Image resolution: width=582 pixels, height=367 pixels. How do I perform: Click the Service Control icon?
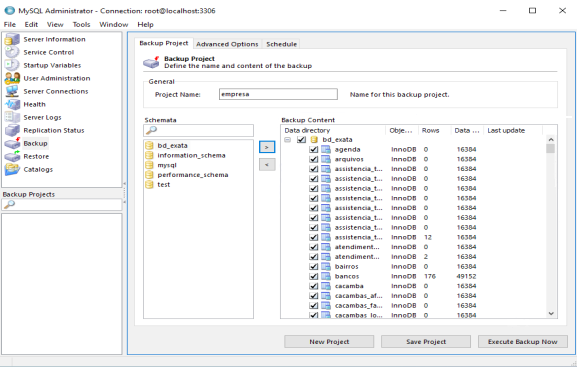12,52
